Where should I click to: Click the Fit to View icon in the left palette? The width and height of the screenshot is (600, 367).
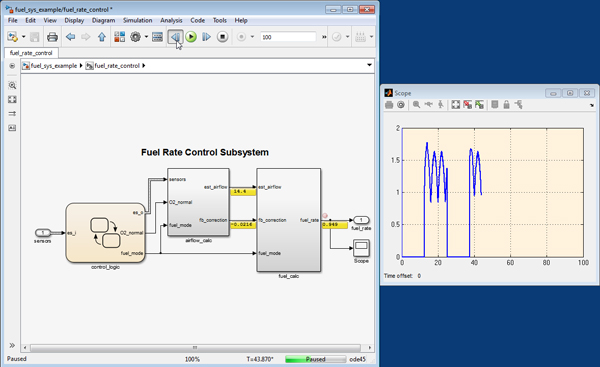point(12,99)
